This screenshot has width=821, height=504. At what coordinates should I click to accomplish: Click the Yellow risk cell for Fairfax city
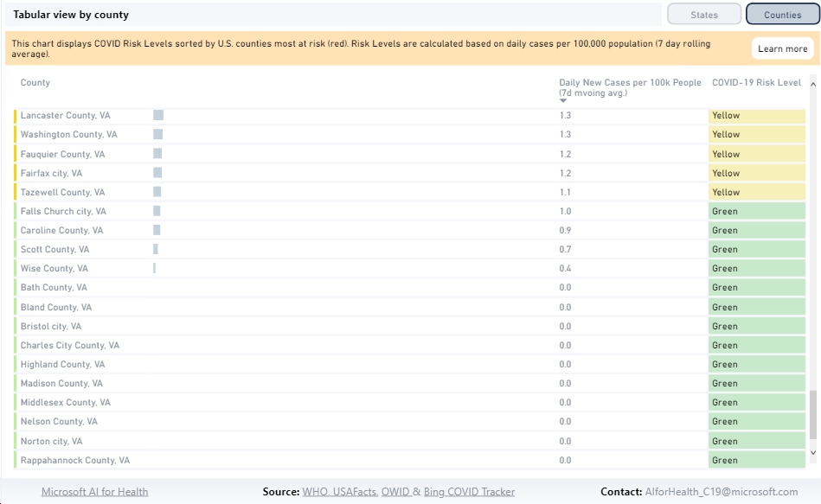[x=757, y=173]
